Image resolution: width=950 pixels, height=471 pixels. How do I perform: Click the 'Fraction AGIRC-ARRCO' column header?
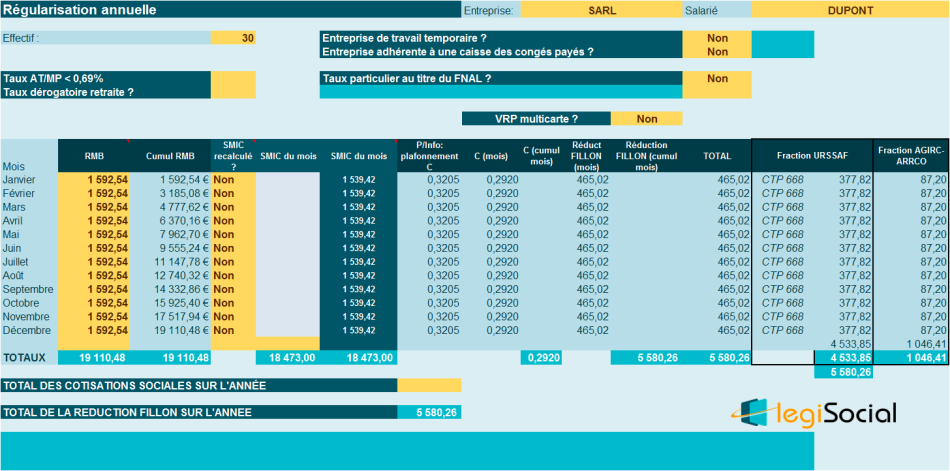tap(911, 156)
